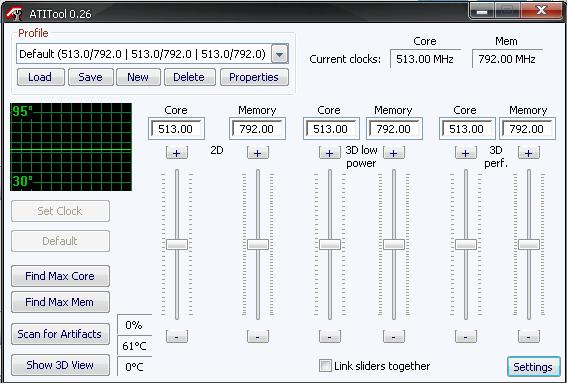Increase 3D perf. Memory with plus button

point(529,153)
